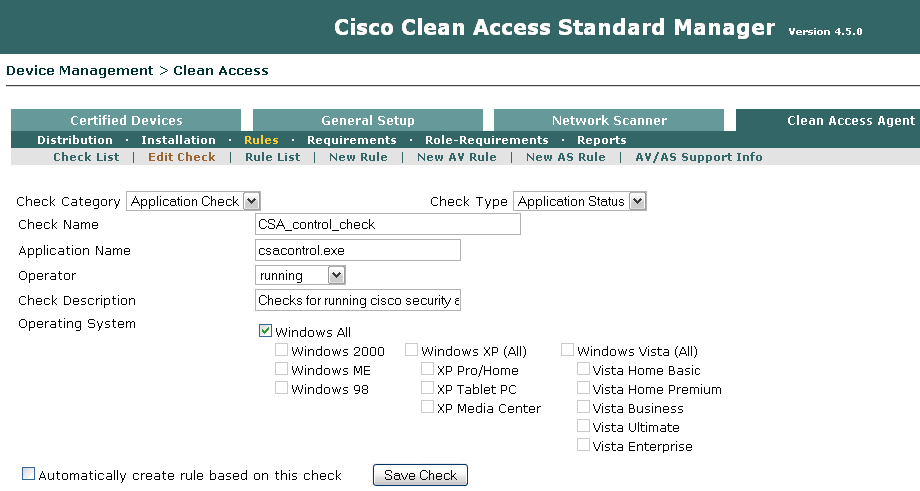The width and height of the screenshot is (920, 491).
Task: Switch to the General Setup tab
Action: click(x=368, y=121)
